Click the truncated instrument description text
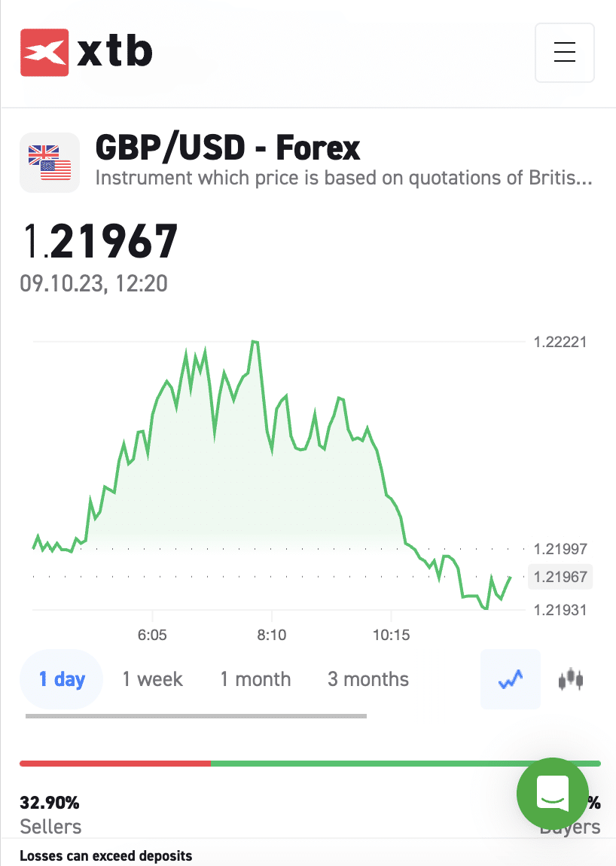 [x=343, y=179]
